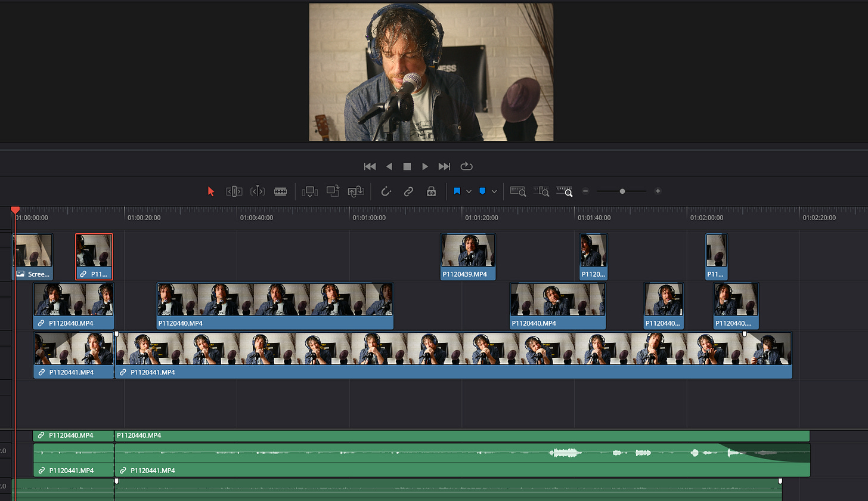Click the Full Extent Zoom icon

(x=517, y=191)
